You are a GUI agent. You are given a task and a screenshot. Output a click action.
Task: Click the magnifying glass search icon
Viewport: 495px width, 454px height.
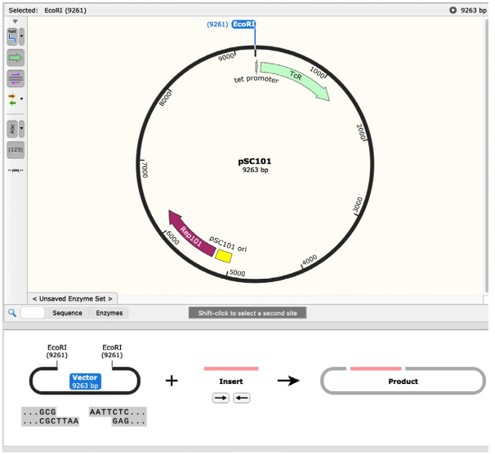point(12,313)
